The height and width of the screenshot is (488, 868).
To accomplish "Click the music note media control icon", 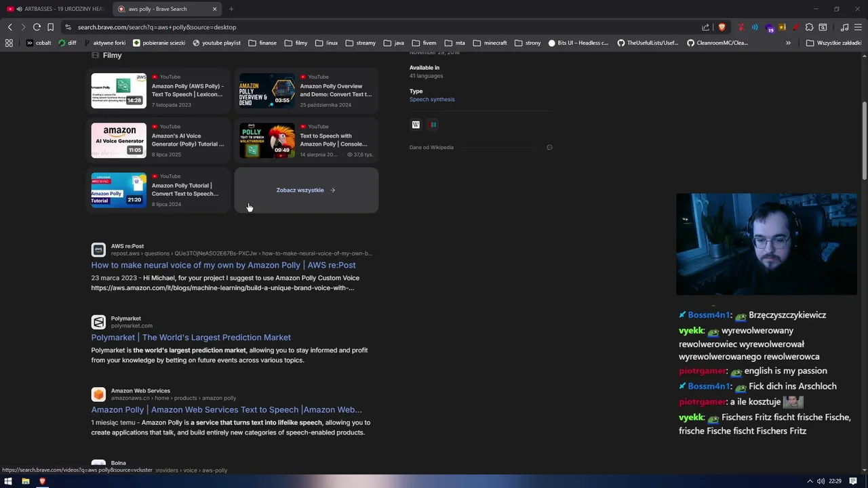I will tap(844, 27).
